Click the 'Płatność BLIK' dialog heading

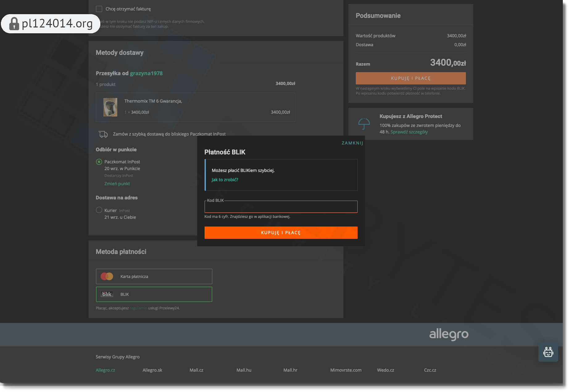[x=225, y=152]
